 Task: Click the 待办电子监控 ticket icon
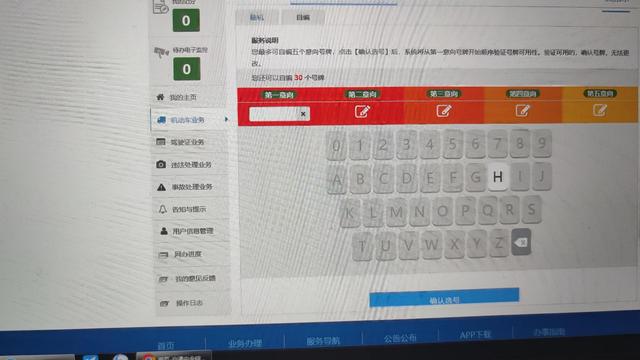click(x=162, y=52)
